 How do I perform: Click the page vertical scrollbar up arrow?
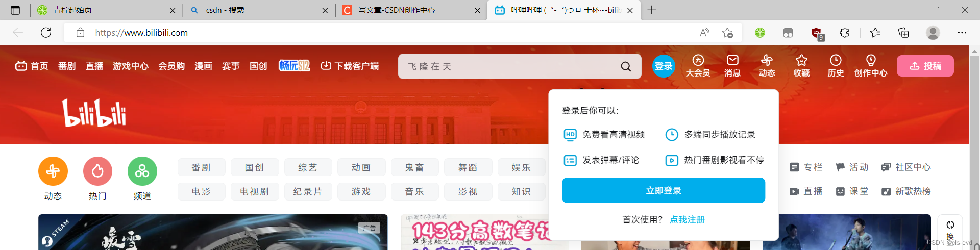pos(974,51)
